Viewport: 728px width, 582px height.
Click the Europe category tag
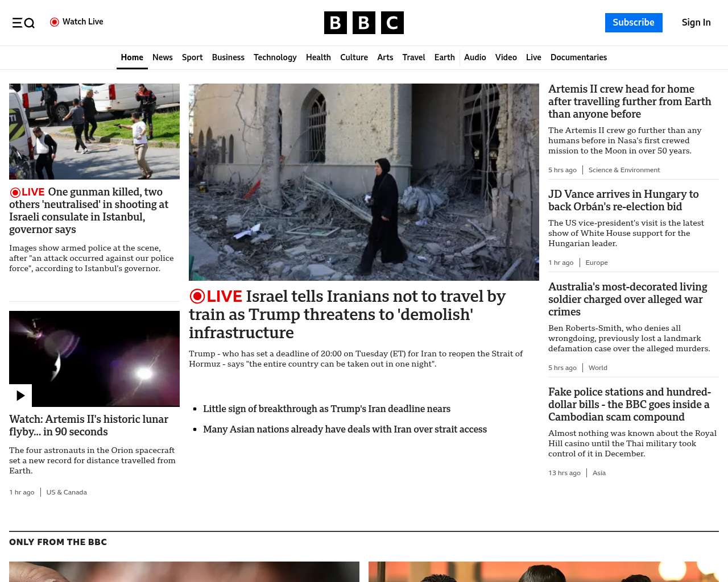(597, 263)
